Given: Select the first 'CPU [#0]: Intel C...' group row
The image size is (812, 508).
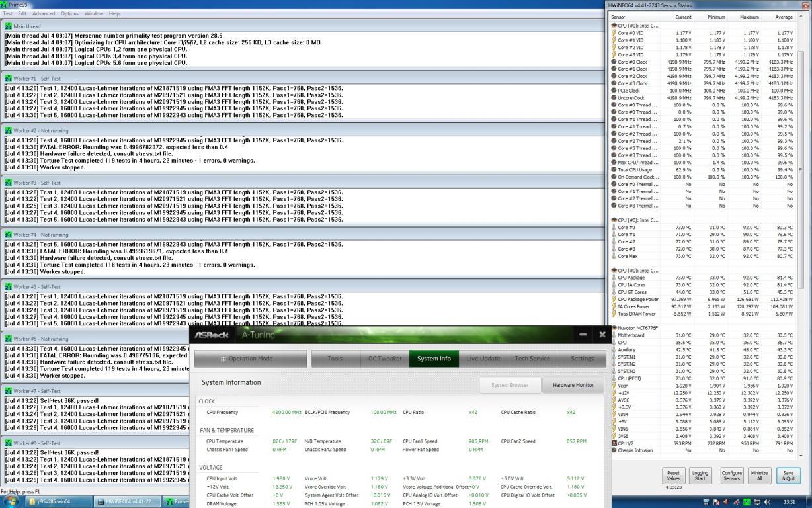Looking at the screenshot, I should (703, 25).
